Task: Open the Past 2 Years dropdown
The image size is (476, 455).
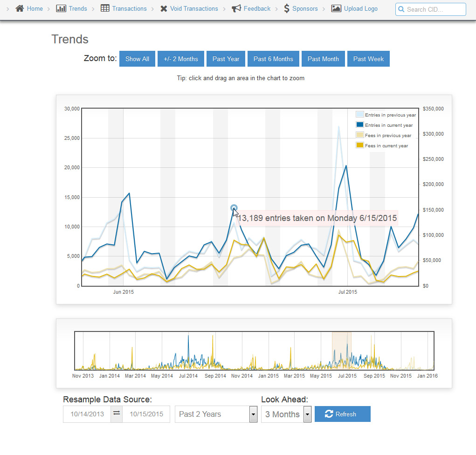Action: tap(216, 414)
